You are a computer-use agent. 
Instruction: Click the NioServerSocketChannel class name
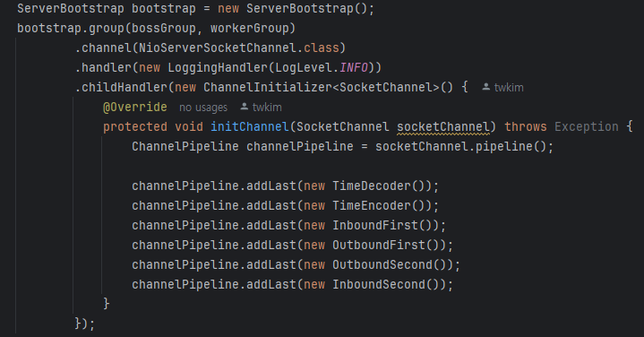tap(218, 48)
